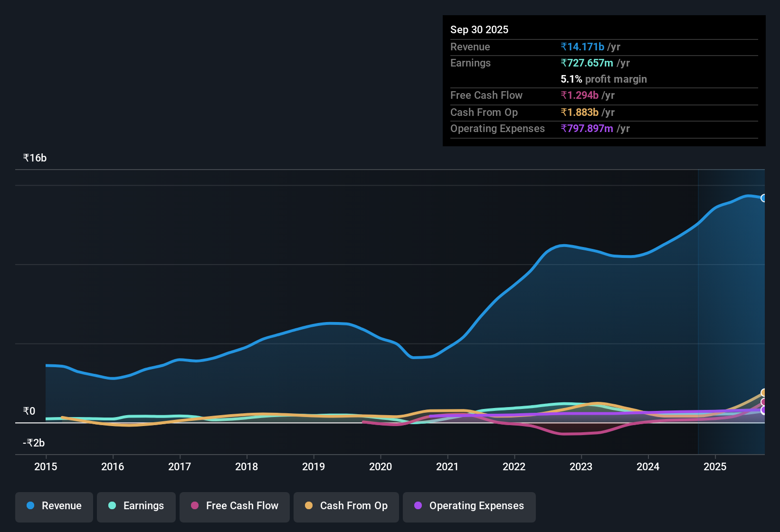780x532 pixels.
Task: Select the 2025 year label on axis
Action: (x=715, y=467)
